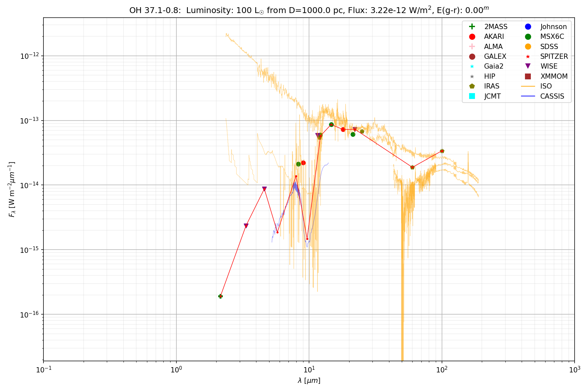
Task: Click the plot title starting with OH 37.1-0.8
Action: [309, 10]
